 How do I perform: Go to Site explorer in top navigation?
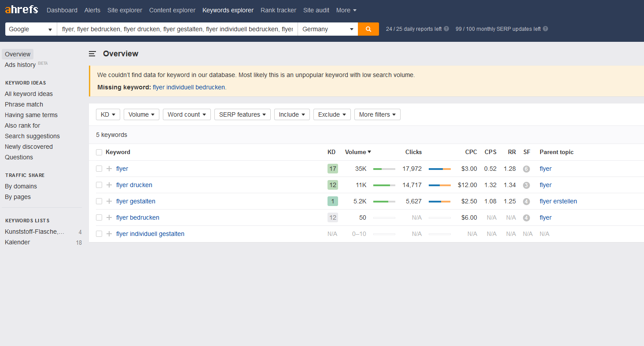pyautogui.click(x=125, y=10)
